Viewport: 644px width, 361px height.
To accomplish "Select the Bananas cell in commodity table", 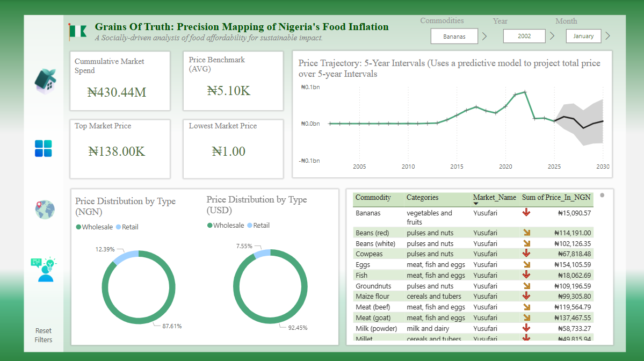I will tap(368, 213).
